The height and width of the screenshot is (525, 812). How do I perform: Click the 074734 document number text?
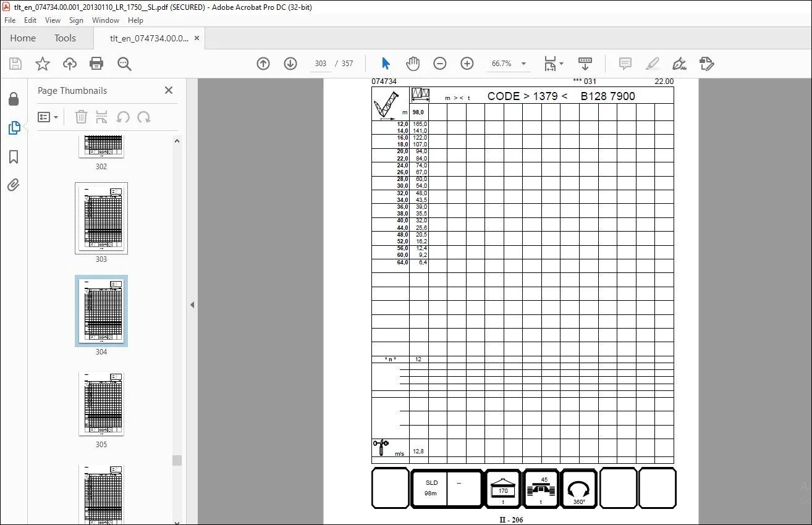click(384, 82)
